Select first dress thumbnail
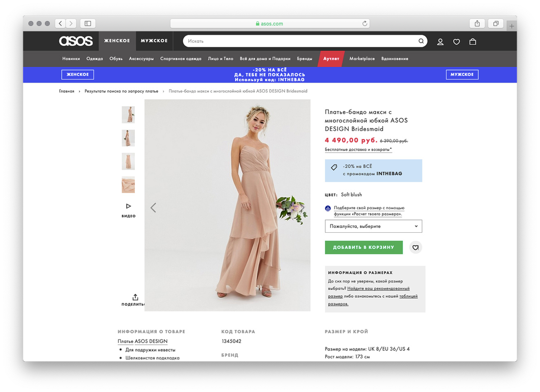Image resolution: width=540 pixels, height=392 pixels. coord(128,115)
